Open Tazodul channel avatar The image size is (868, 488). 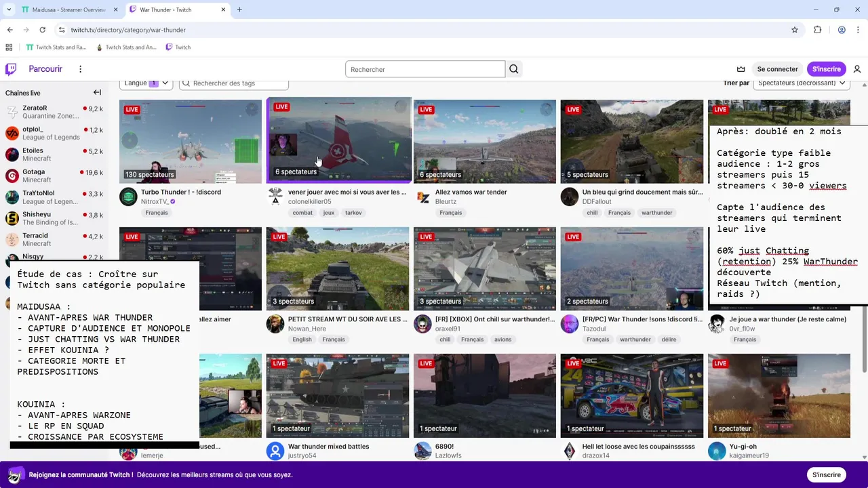570,324
